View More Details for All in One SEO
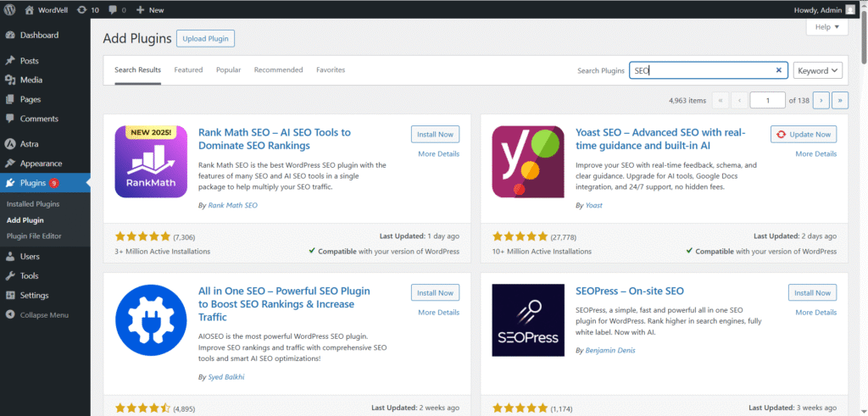868x416 pixels. [x=439, y=313]
